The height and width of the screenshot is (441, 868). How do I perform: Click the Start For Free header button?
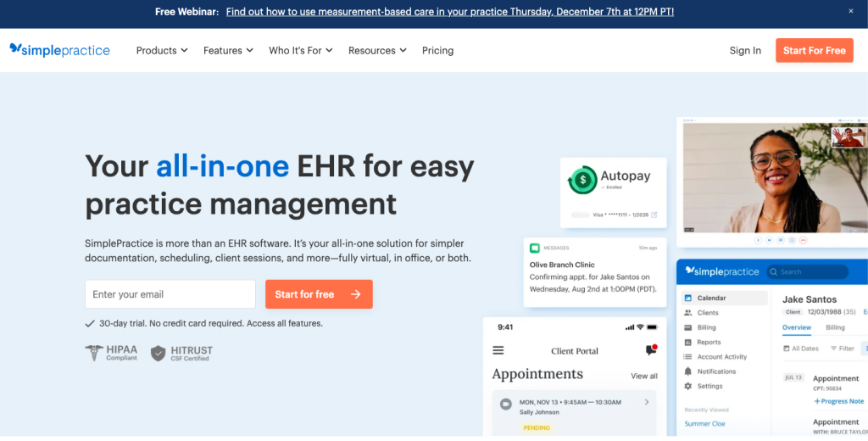(815, 50)
